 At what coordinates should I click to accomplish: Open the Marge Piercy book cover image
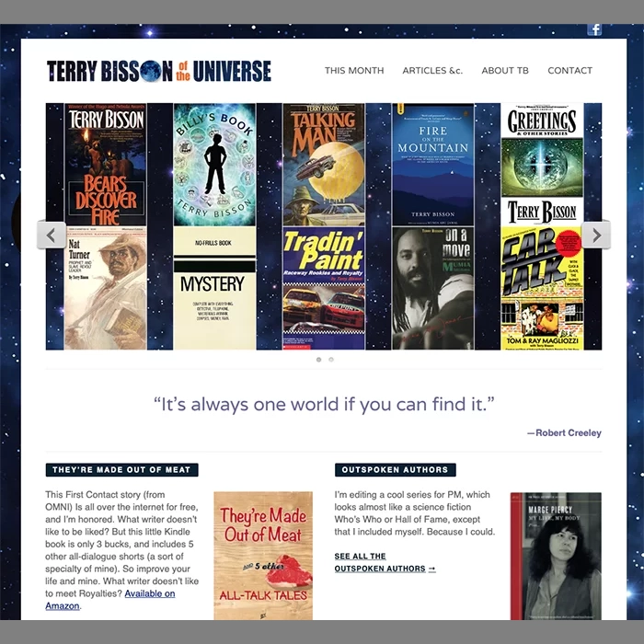(x=556, y=556)
